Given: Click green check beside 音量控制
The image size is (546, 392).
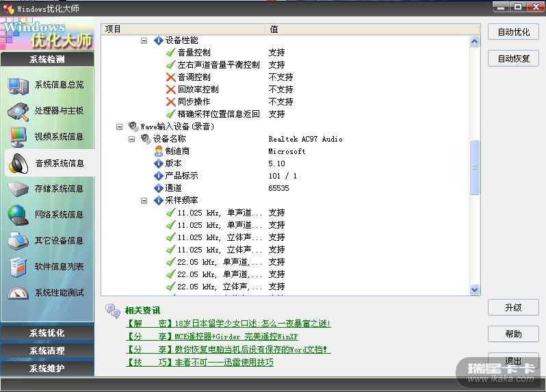Looking at the screenshot, I should 170,53.
